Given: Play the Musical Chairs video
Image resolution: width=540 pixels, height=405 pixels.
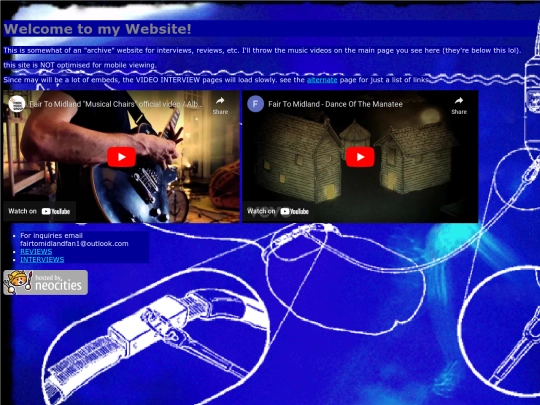Looking at the screenshot, I should (x=121, y=157).
